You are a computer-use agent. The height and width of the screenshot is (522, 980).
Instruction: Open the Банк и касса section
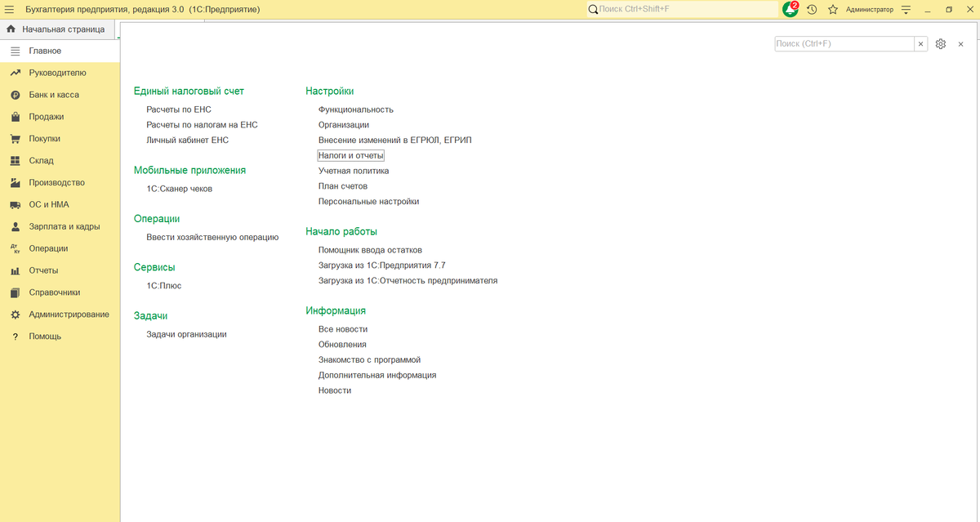tap(54, 95)
